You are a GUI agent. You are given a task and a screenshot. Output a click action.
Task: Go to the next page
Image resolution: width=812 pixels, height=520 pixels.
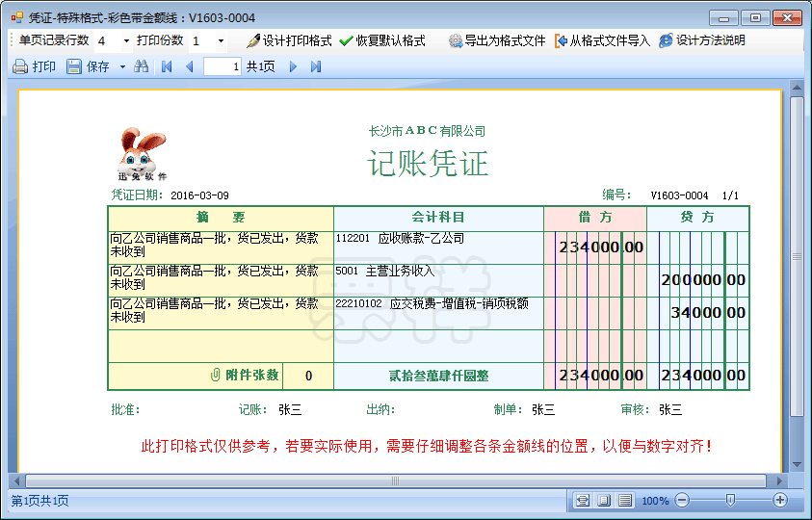click(294, 66)
